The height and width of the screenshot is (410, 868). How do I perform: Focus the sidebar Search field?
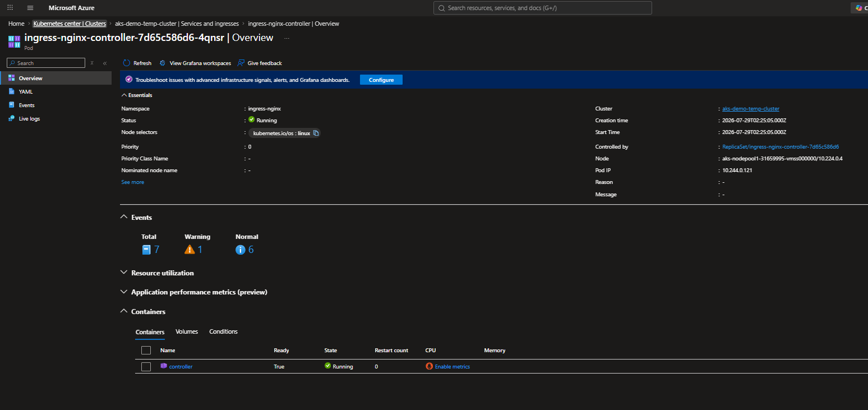tap(46, 63)
